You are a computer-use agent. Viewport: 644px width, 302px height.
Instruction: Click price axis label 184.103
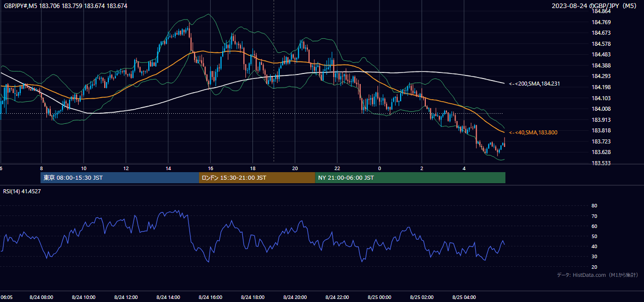[600, 98]
